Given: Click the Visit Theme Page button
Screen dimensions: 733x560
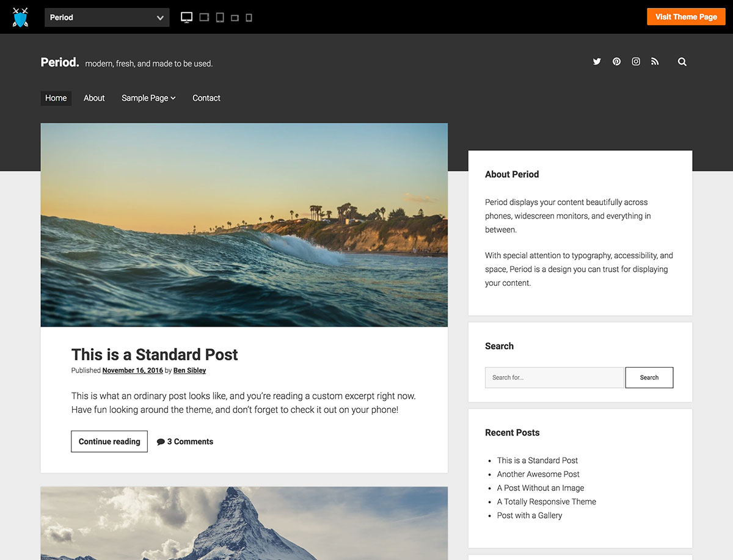Looking at the screenshot, I should point(686,17).
